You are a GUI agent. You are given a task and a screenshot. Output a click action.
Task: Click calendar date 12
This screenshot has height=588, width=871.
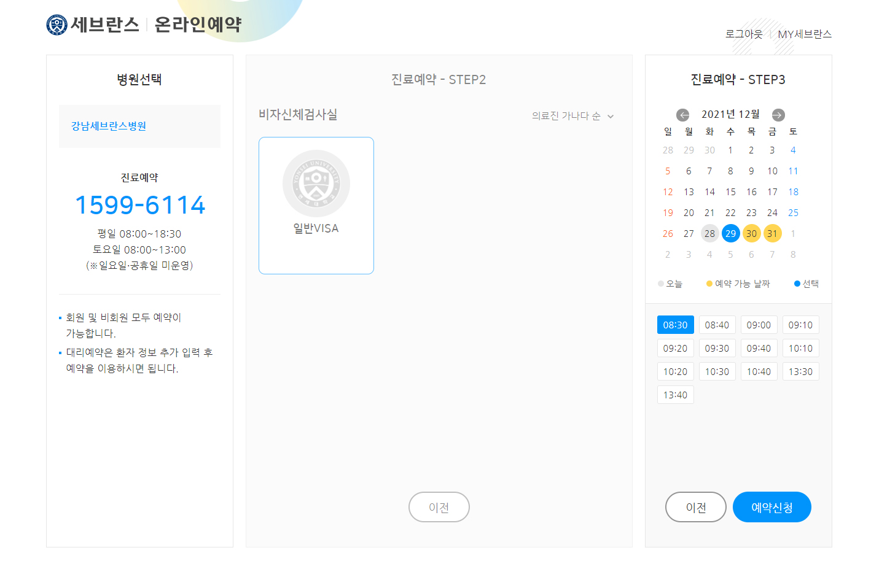pyautogui.click(x=668, y=191)
